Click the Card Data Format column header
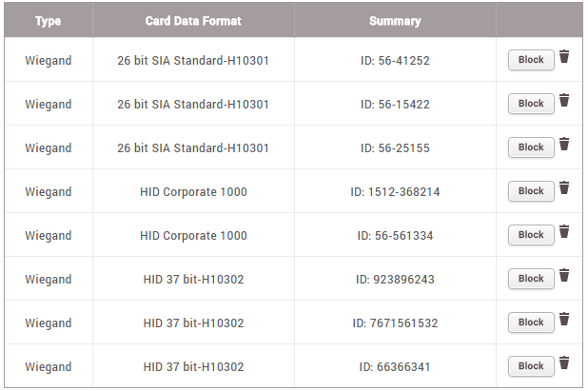 point(193,20)
